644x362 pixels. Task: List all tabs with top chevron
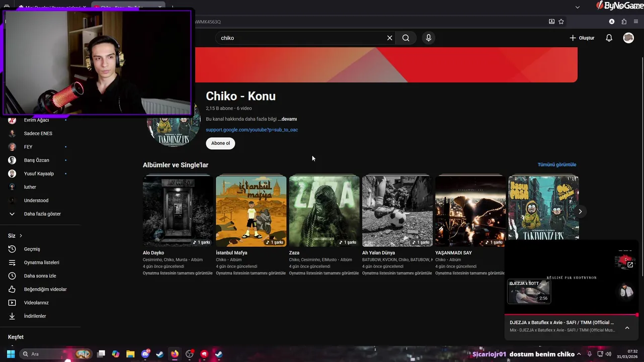tap(577, 7)
